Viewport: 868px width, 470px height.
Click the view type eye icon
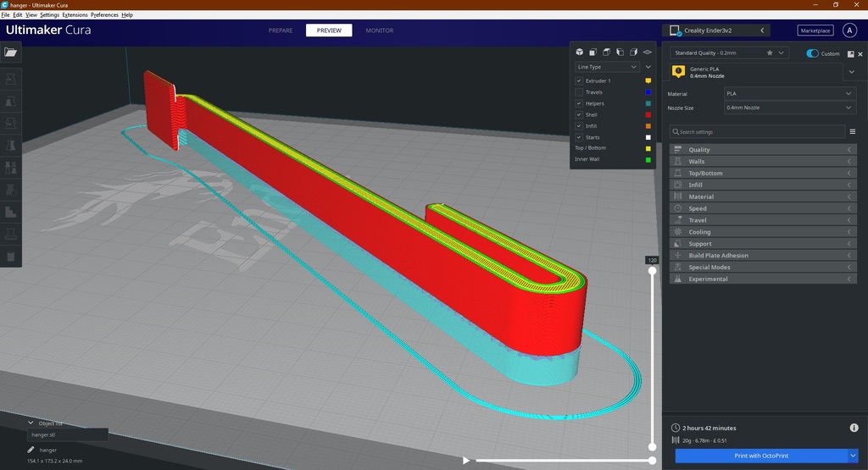coord(647,52)
